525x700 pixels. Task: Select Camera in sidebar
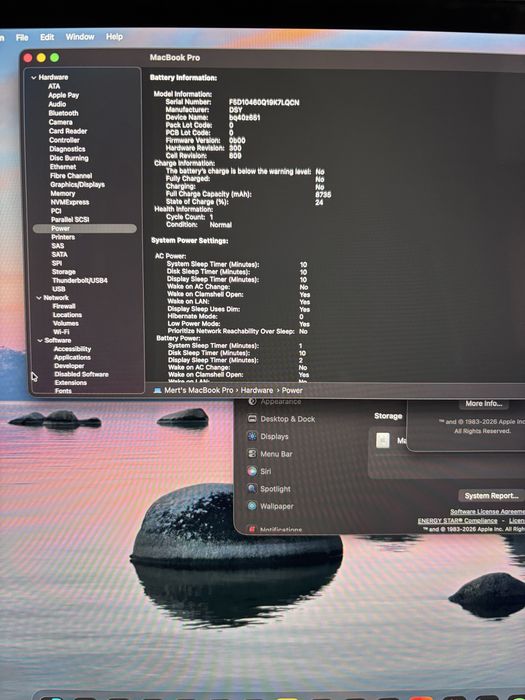(x=61, y=122)
